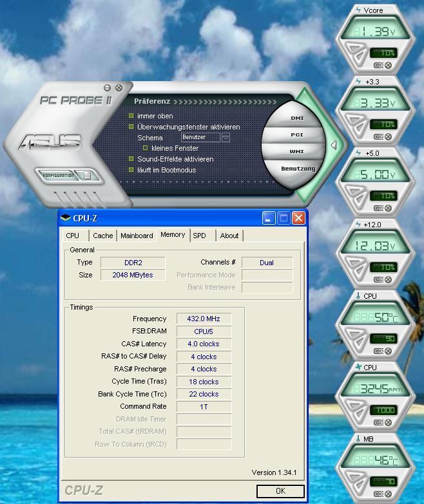Click the 1000 threshold display on CPU fan

(x=384, y=409)
